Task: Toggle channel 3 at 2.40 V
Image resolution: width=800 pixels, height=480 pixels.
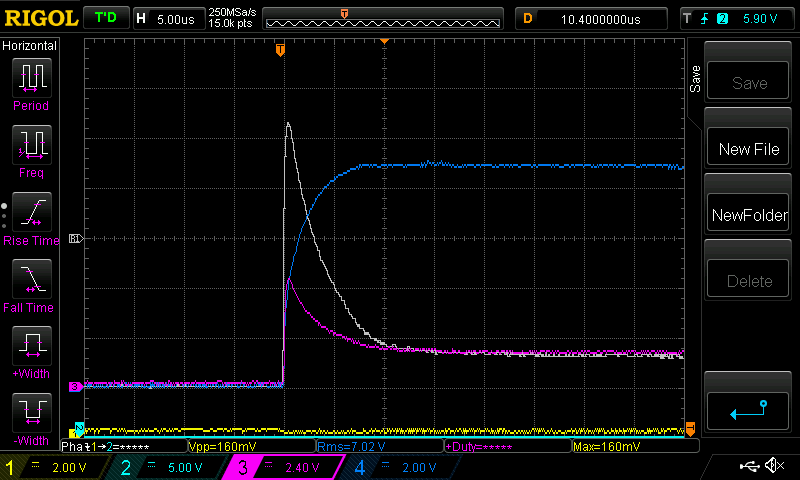Action: tap(287, 467)
